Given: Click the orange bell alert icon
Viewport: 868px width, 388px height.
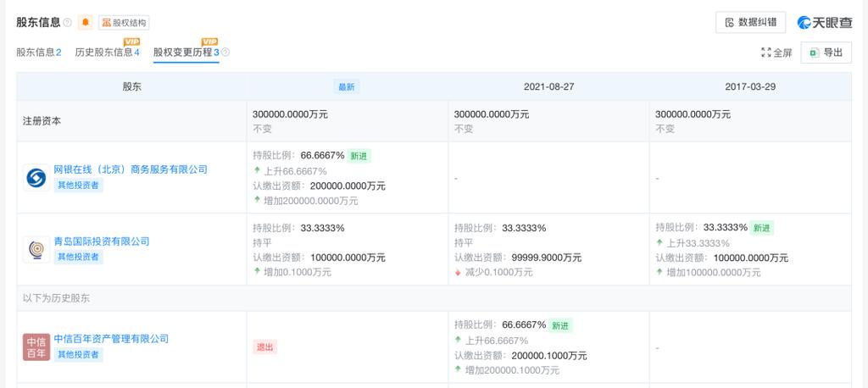Looking at the screenshot, I should pos(85,22).
